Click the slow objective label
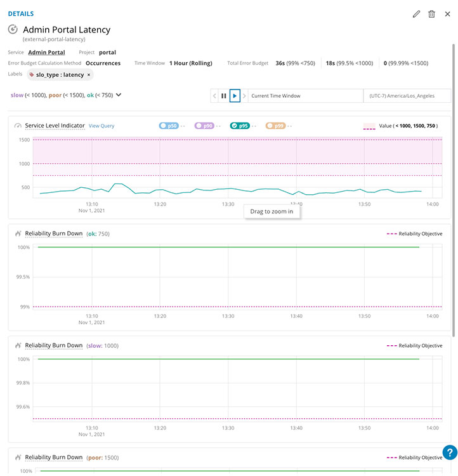458x476 pixels. (17, 95)
